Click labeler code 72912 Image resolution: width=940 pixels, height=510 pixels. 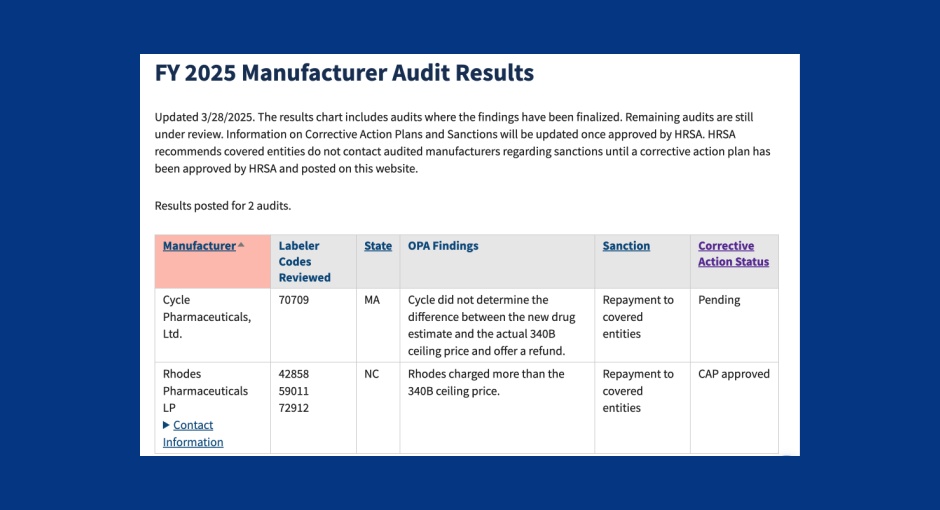294,408
